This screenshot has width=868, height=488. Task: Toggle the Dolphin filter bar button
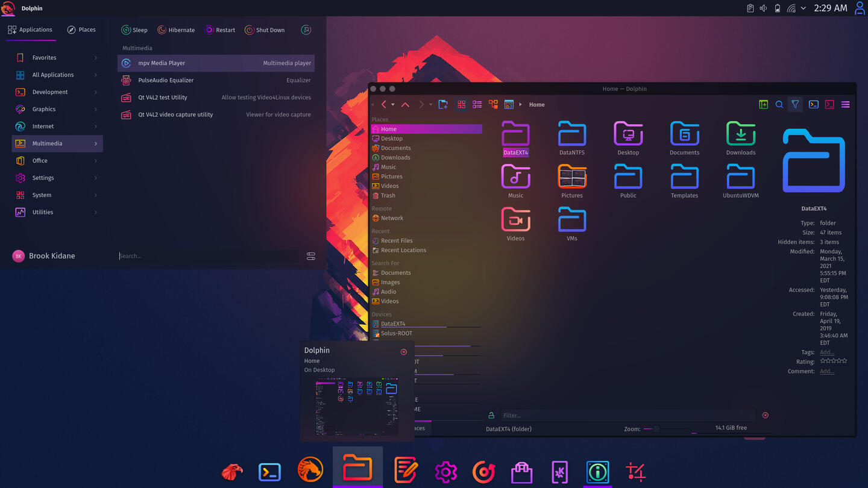[796, 104]
